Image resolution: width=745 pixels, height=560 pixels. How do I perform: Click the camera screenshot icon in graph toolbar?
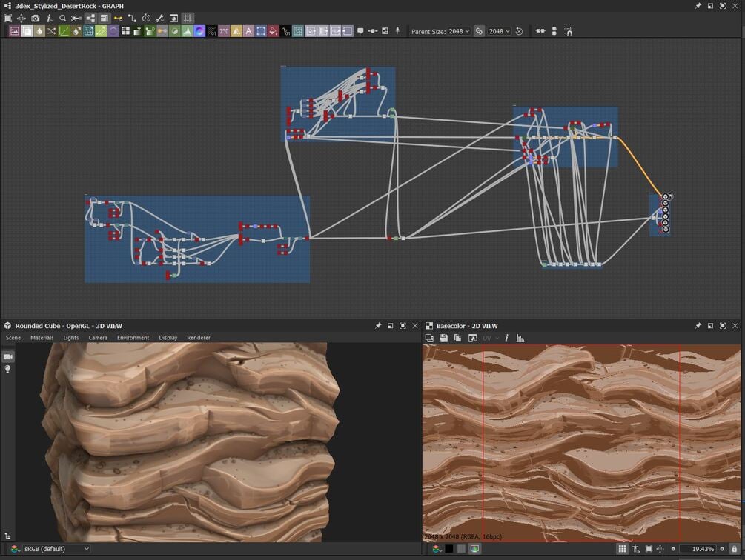tap(35, 18)
